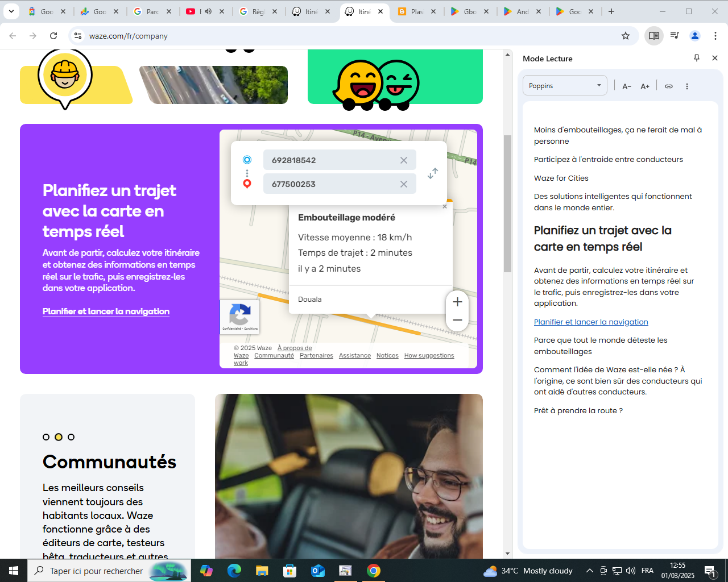This screenshot has height=582, width=728.
Task: Open Windows Start menu
Action: pyautogui.click(x=14, y=571)
